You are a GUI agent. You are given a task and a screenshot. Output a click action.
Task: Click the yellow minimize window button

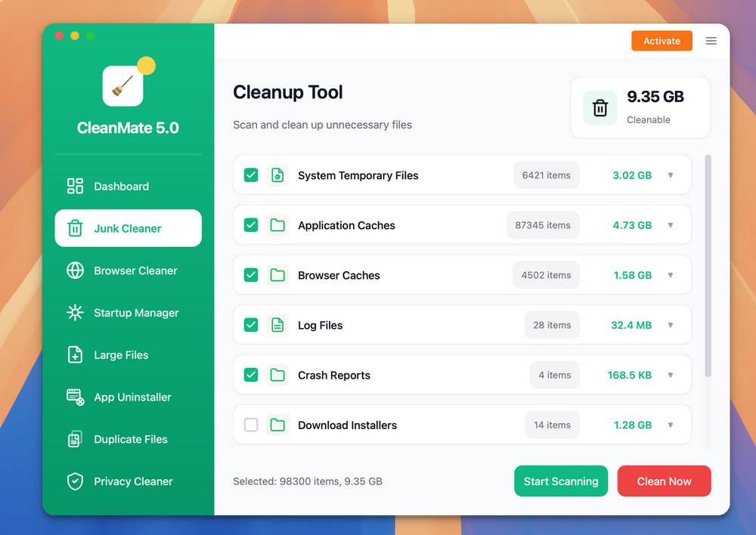(x=75, y=36)
